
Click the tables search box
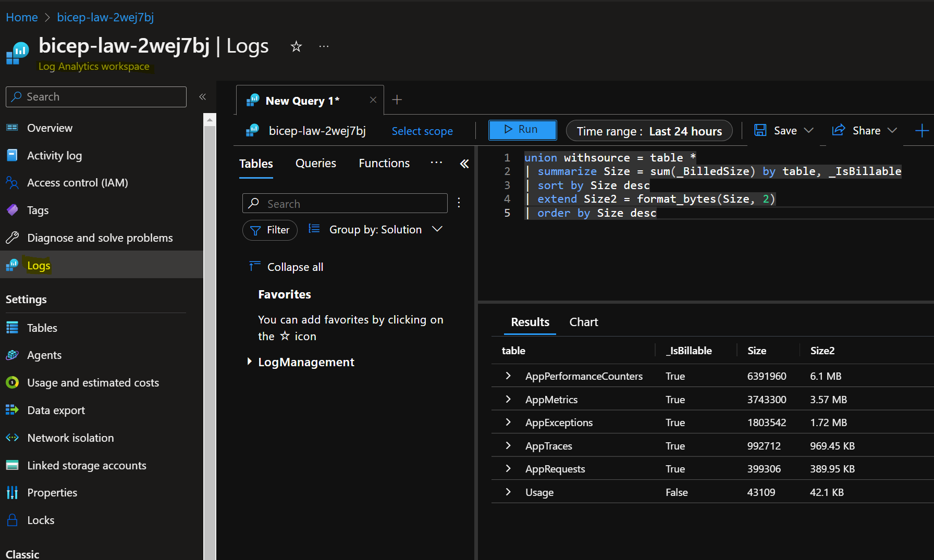point(345,204)
